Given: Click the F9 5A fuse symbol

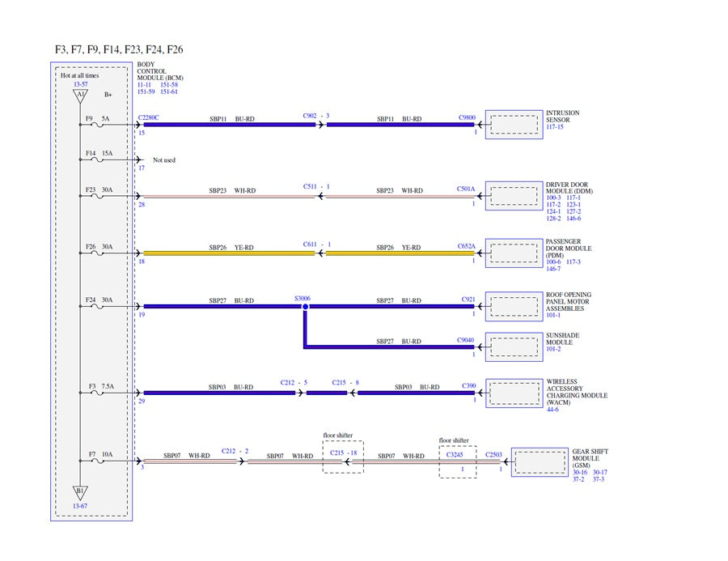Looking at the screenshot, I should [x=99, y=125].
